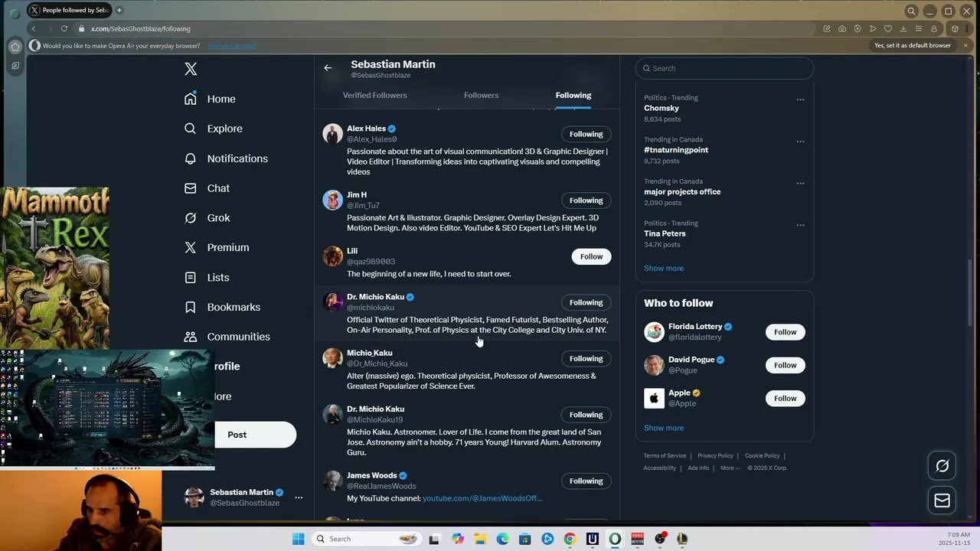Toggle Following for Dr. Michio Kaku @michiokaku

(586, 302)
